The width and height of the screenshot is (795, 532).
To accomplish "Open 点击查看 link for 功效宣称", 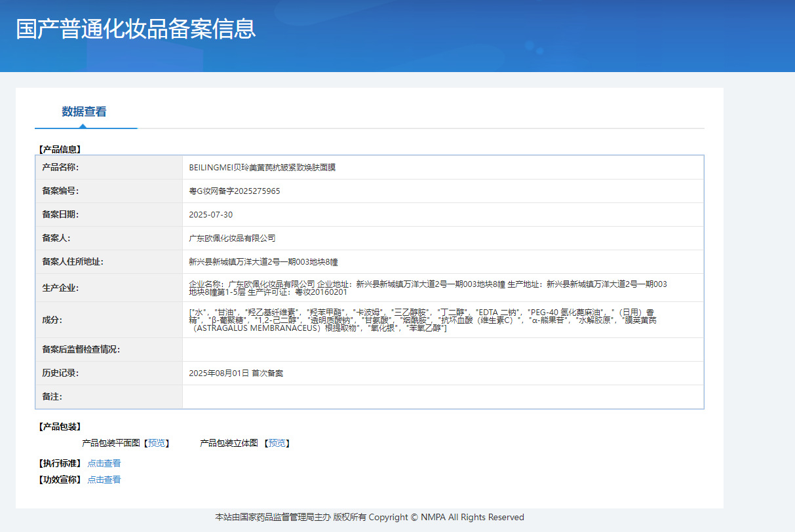I will pyautogui.click(x=104, y=480).
